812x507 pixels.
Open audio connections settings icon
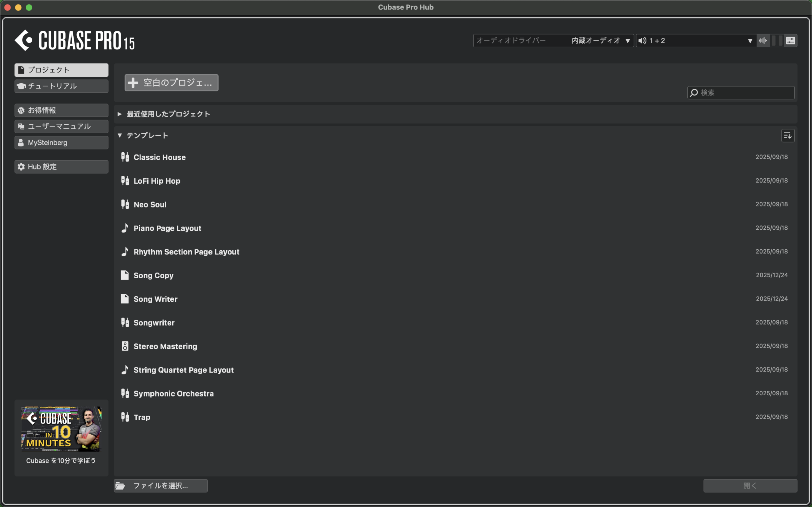tap(790, 41)
